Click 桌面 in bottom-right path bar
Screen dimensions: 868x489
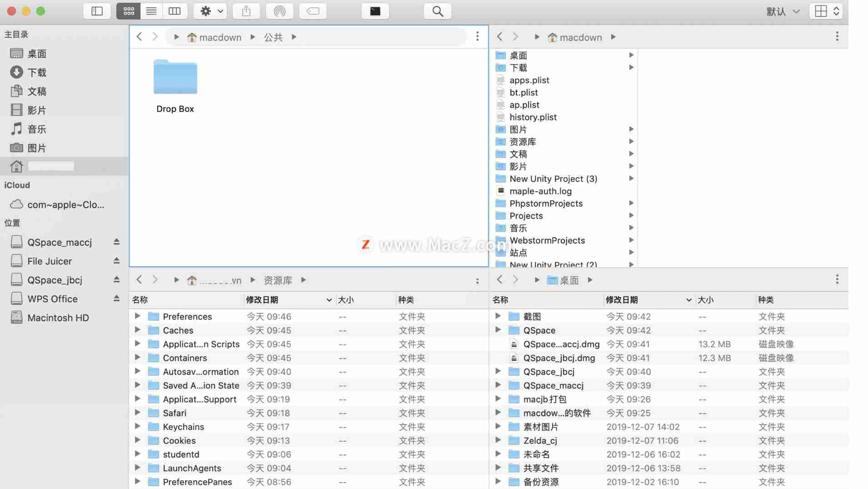(x=564, y=280)
